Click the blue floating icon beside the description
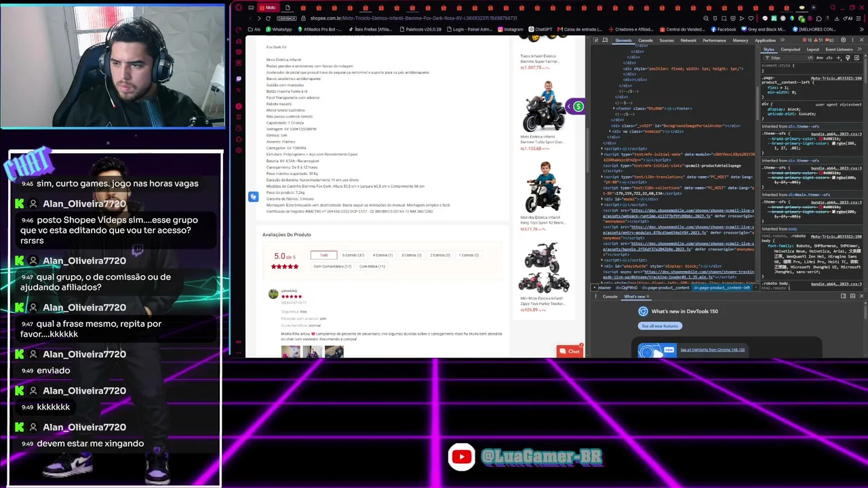This screenshot has height=488, width=868. click(253, 197)
